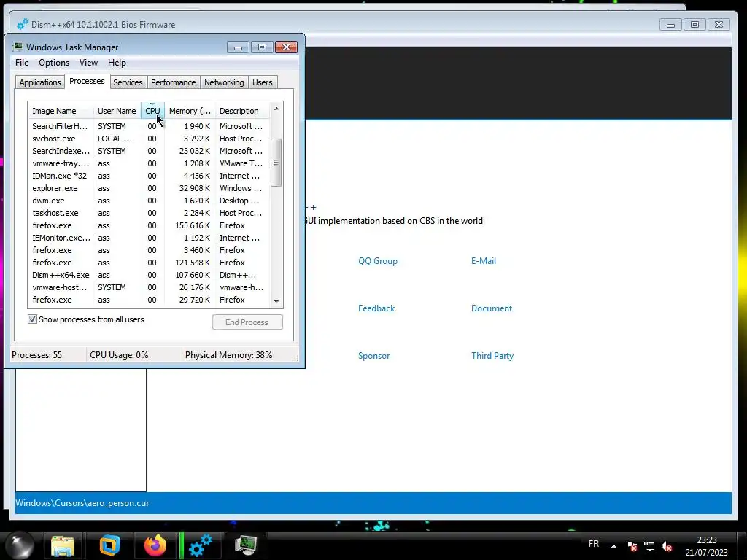Select the vmware-host process row
Image resolution: width=747 pixels, height=560 pixels.
tap(149, 287)
